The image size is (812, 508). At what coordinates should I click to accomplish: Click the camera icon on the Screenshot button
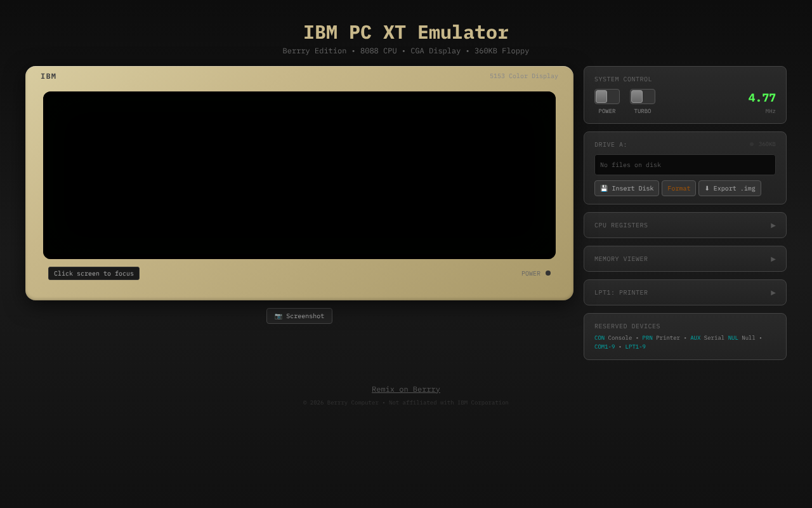pyautogui.click(x=278, y=316)
